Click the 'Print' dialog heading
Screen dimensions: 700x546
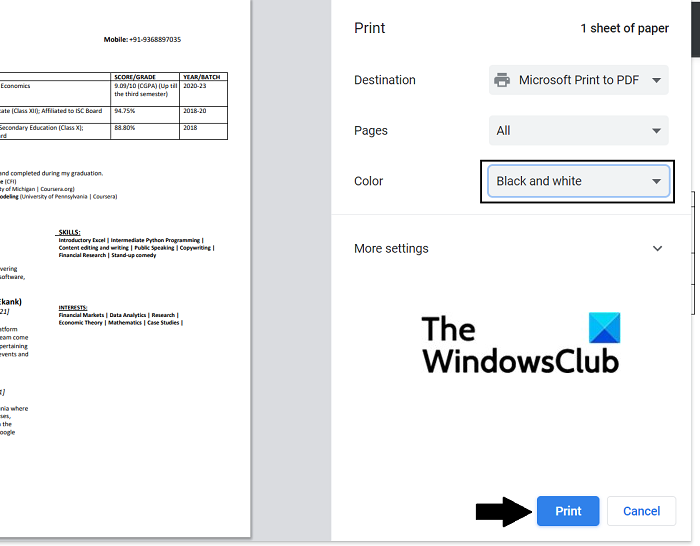(369, 28)
